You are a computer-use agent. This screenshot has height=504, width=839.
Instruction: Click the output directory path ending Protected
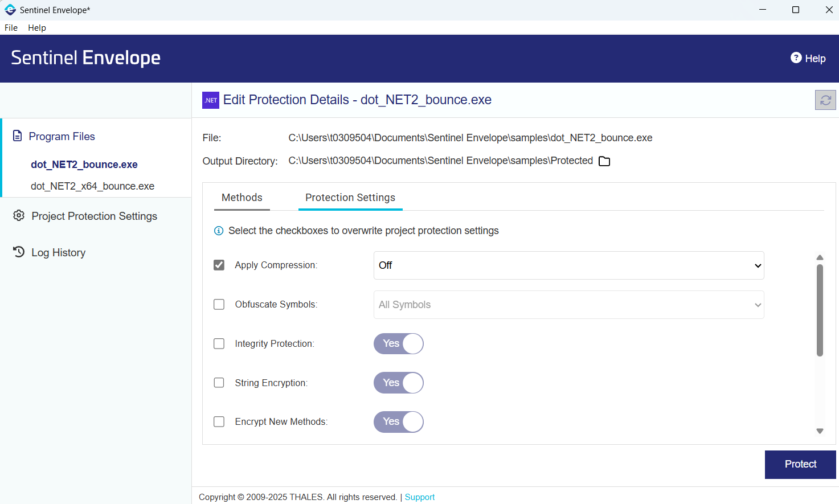pyautogui.click(x=441, y=161)
